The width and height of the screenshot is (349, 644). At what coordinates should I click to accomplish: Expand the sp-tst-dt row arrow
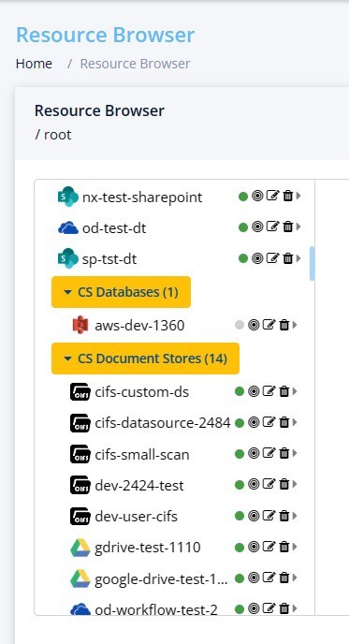coord(298,258)
